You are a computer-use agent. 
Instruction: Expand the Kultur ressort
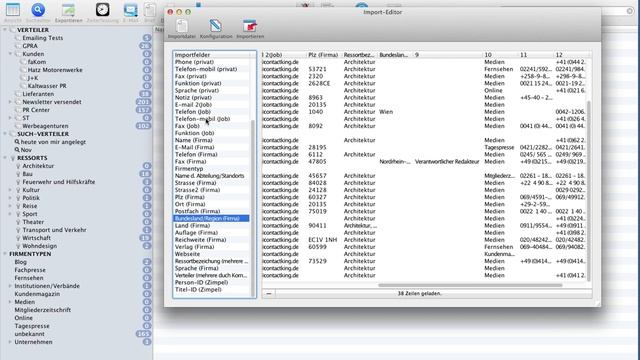click(x=10, y=190)
